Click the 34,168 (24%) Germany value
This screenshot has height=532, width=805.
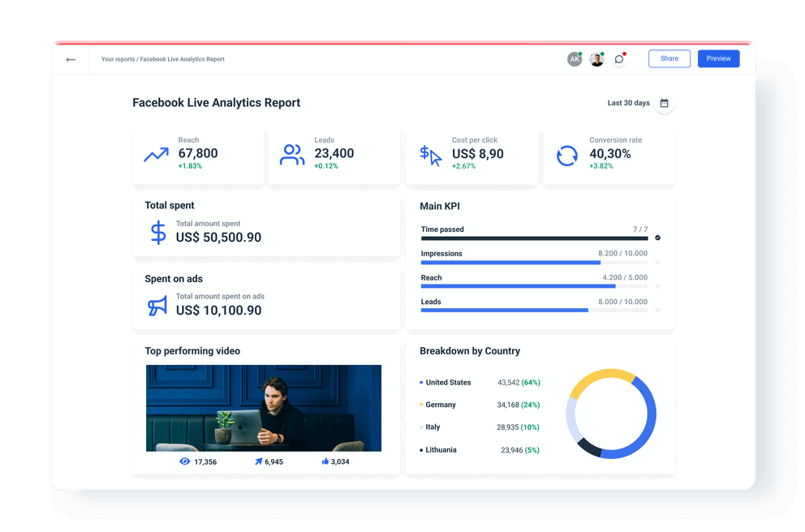point(519,405)
